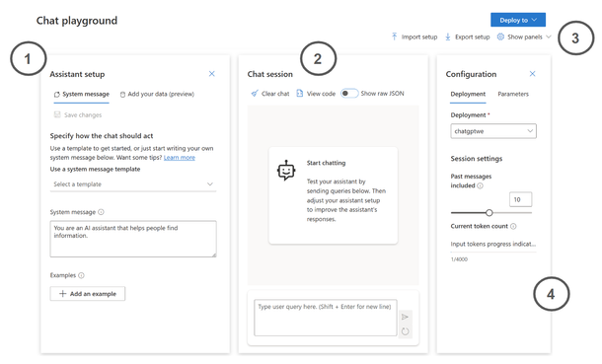Select the Parameters tab in Configuration
Screen dimensions: 602x364
coord(513,95)
